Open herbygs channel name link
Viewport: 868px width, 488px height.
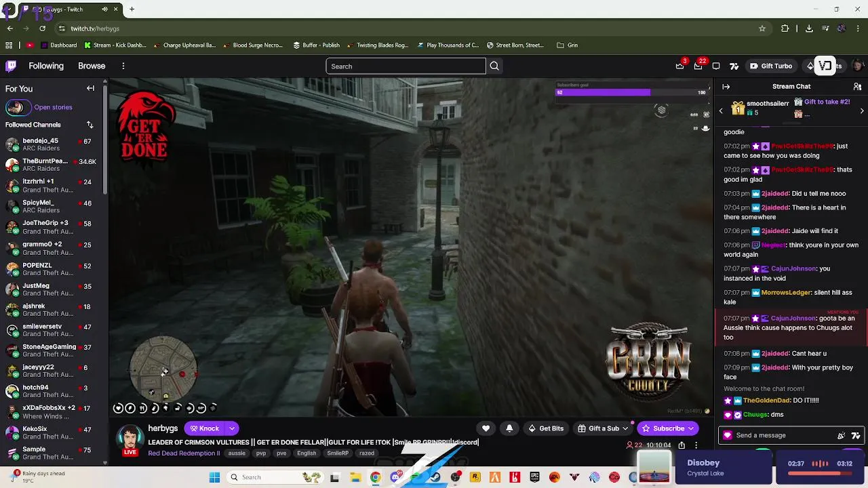163,428
